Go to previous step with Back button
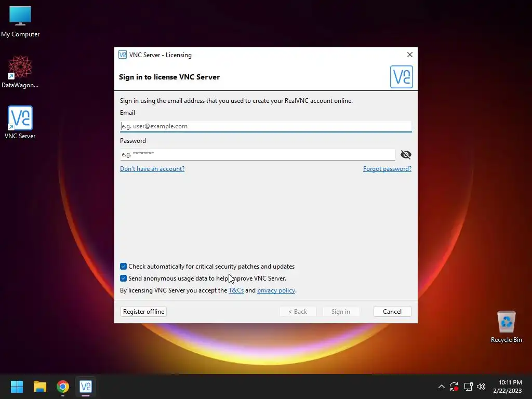This screenshot has height=399, width=532. point(298,312)
